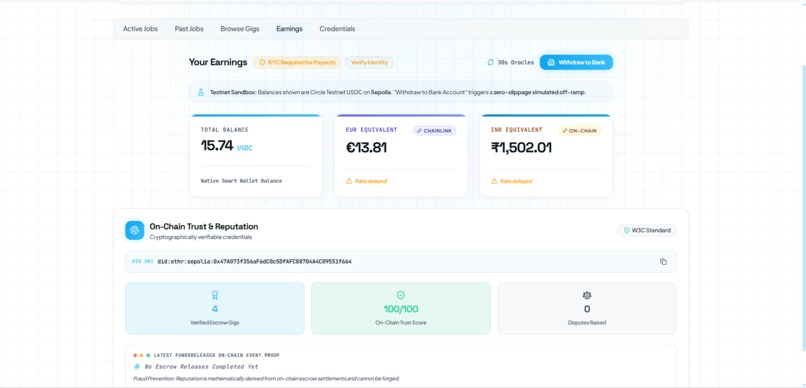Click the Native Smart Wallet Balance label
The image size is (806, 388).
click(x=241, y=181)
